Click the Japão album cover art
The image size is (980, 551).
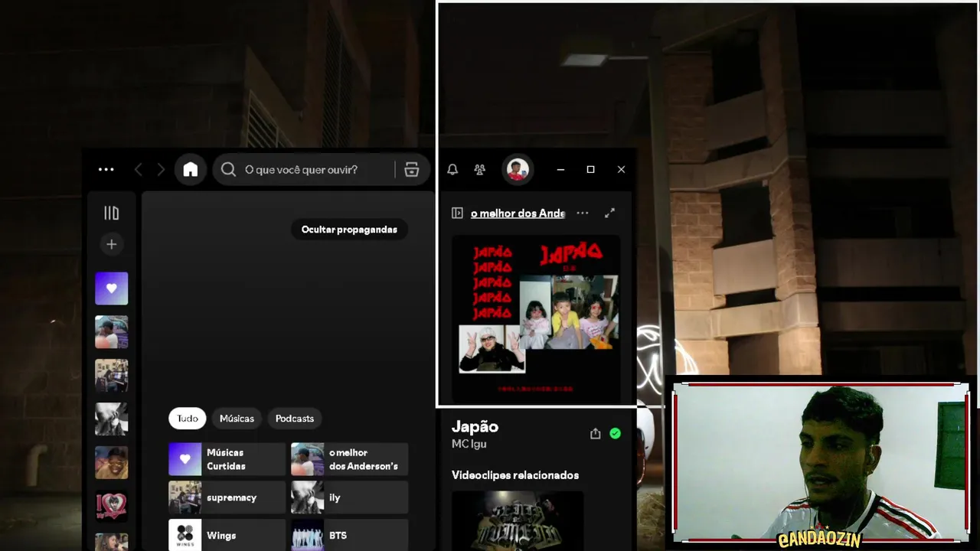point(536,319)
